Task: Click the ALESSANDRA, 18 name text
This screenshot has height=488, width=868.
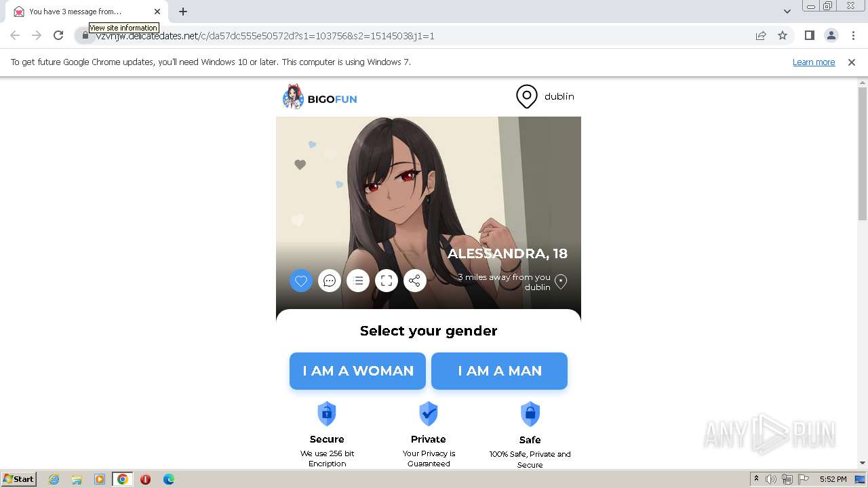Action: click(507, 253)
